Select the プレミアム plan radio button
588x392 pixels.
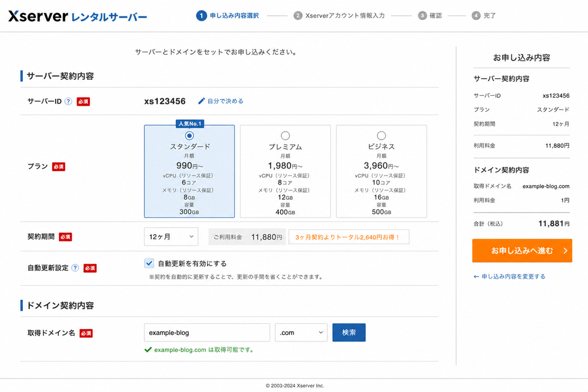coord(285,135)
